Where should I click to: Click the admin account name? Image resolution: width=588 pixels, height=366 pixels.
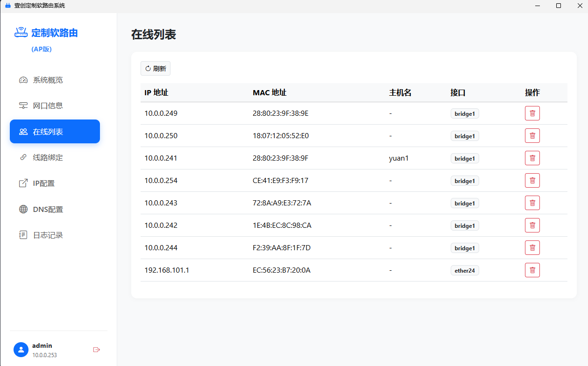tap(42, 345)
